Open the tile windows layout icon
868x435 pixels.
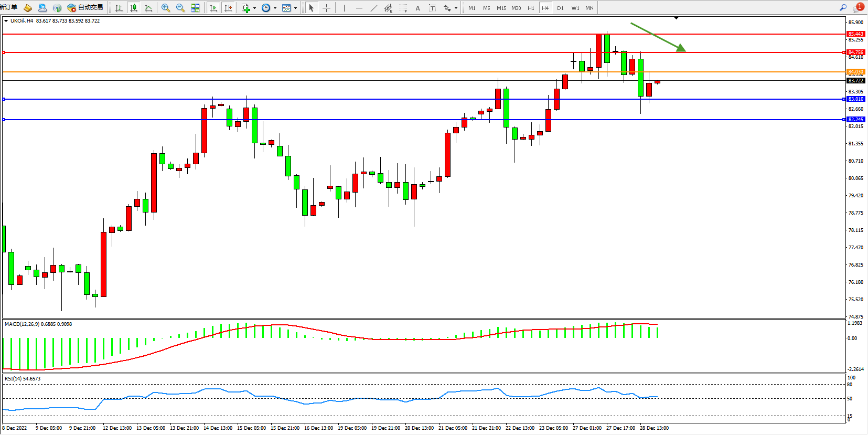(195, 8)
